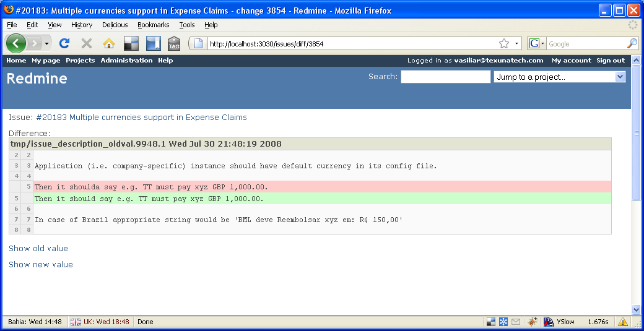
Task: Tag this page with the TAG icon
Action: tap(174, 43)
